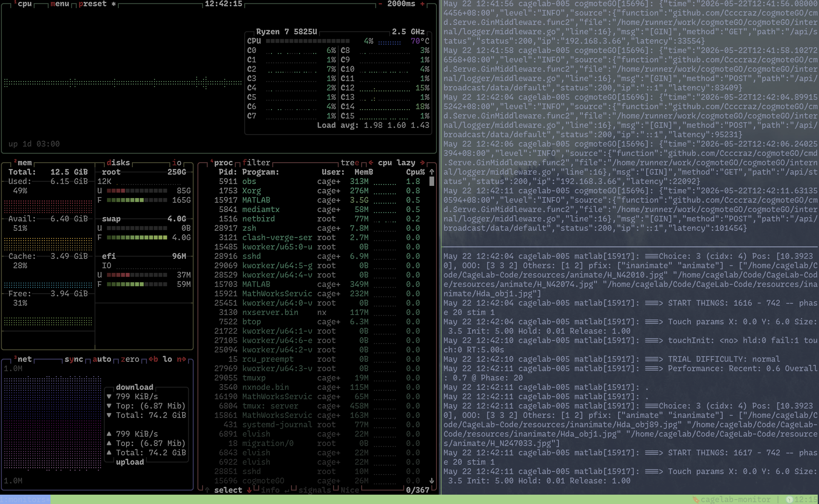Click the Pid: column header

pos(228,172)
